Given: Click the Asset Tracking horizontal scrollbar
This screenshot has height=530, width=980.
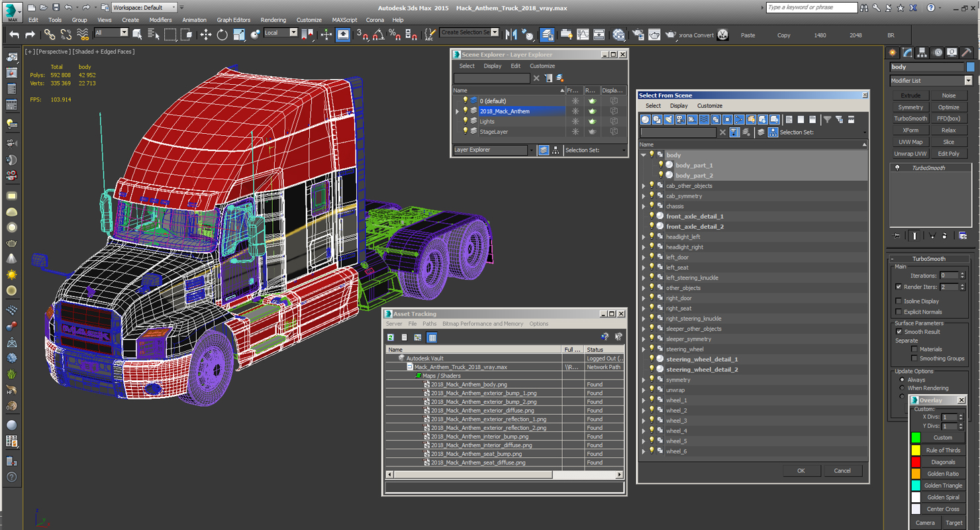Looking at the screenshot, I should pos(505,474).
